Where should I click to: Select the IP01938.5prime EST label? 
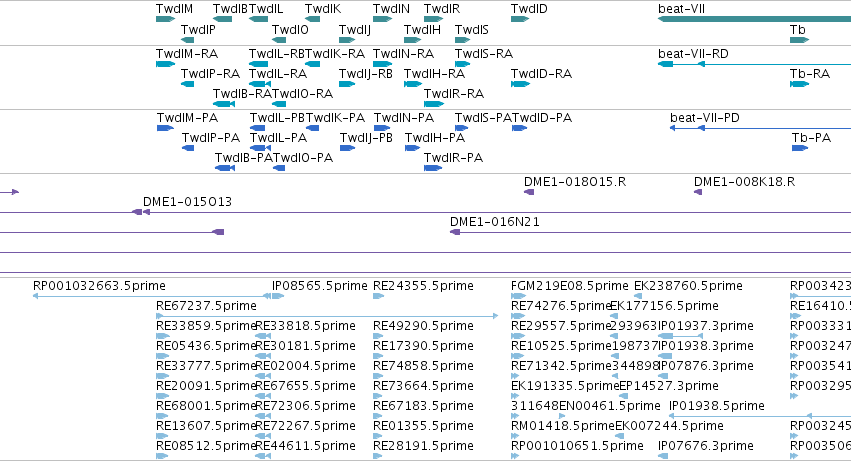click(x=716, y=406)
